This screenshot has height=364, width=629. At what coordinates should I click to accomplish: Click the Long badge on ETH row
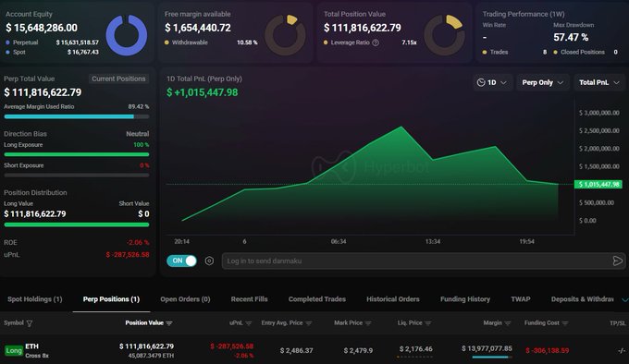click(14, 351)
